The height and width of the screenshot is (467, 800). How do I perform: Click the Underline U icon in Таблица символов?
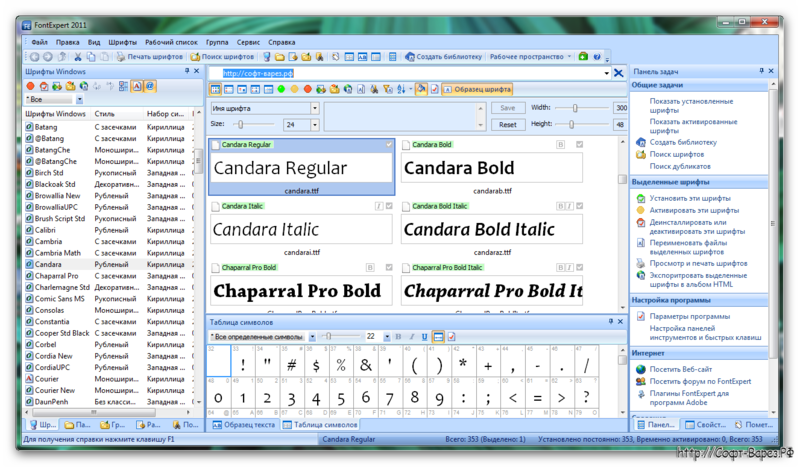(x=424, y=337)
